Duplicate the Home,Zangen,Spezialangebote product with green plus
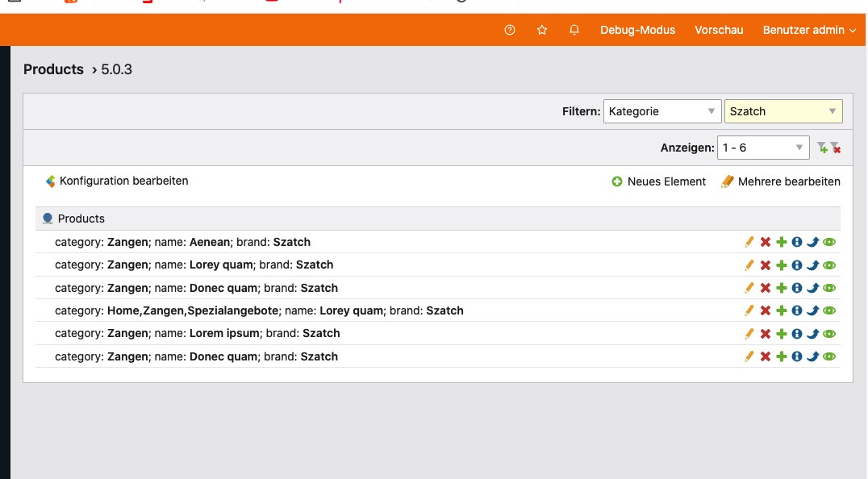Screen dimensions: 868x479 (x=781, y=310)
